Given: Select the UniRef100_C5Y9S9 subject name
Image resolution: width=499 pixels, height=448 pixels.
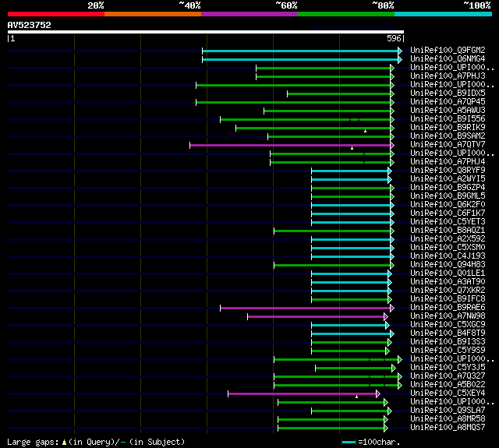Looking at the screenshot, I should 448,351.
